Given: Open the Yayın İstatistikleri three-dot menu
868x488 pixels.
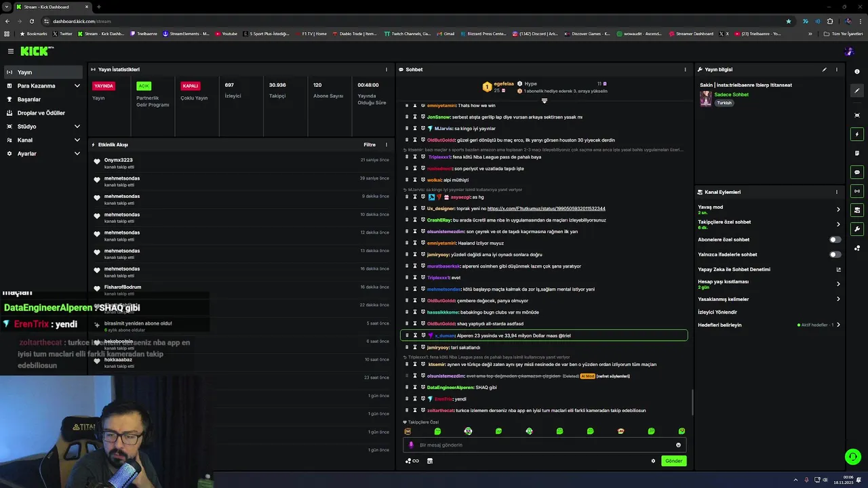Looking at the screenshot, I should point(387,69).
